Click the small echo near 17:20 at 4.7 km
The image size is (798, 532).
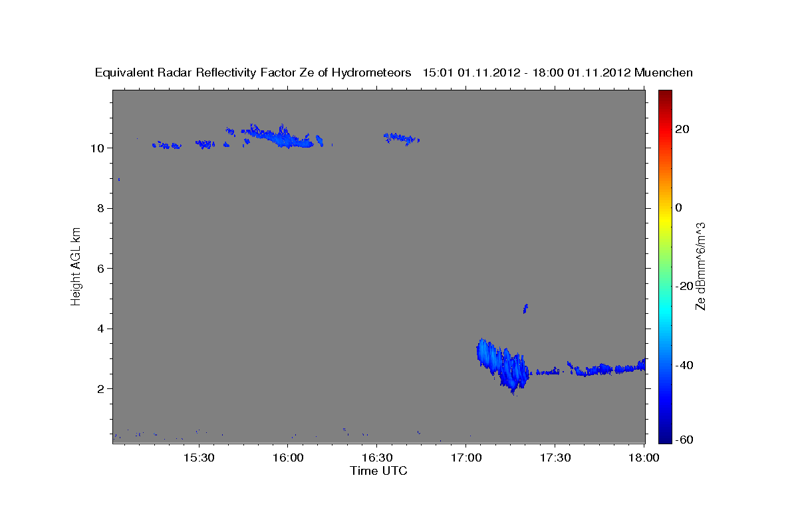tap(525, 308)
